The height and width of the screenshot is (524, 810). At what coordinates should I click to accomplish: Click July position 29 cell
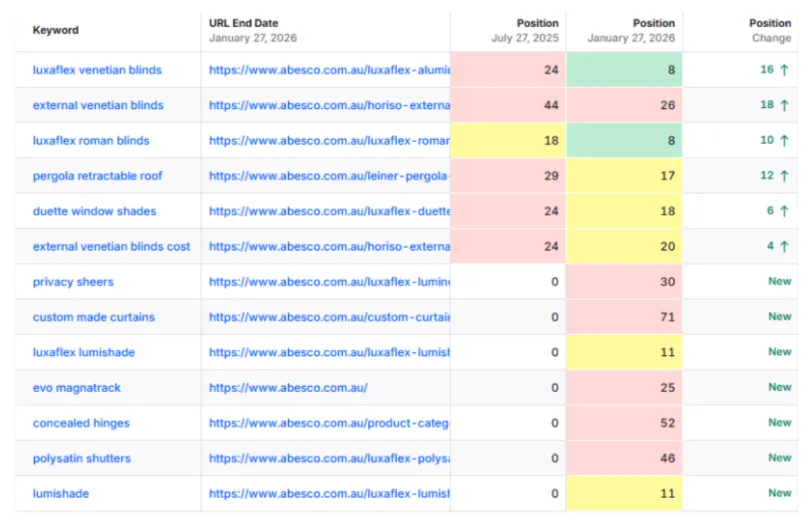508,176
